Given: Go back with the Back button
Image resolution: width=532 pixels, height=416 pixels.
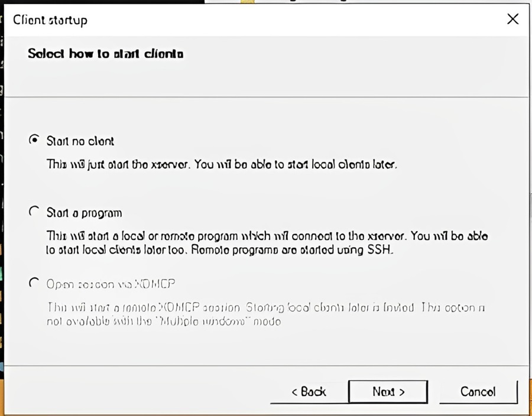Looking at the screenshot, I should click(x=309, y=391).
